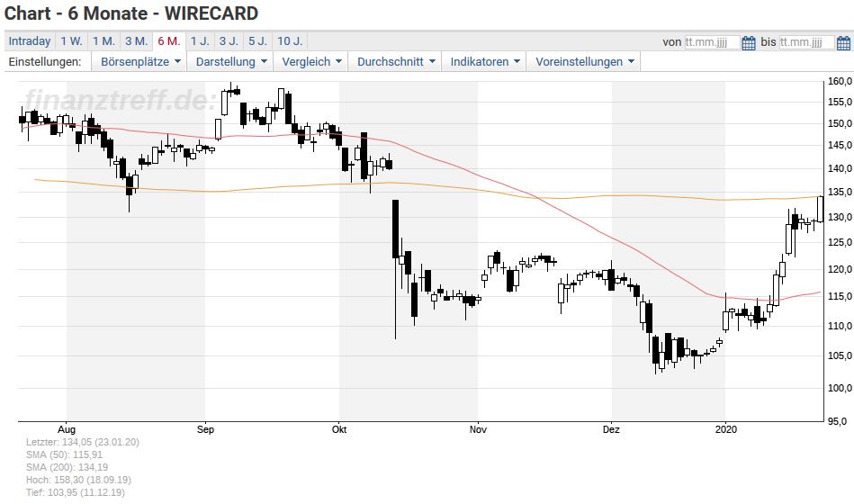
Task: Select the 10 J. timeframe tab
Action: pos(290,41)
